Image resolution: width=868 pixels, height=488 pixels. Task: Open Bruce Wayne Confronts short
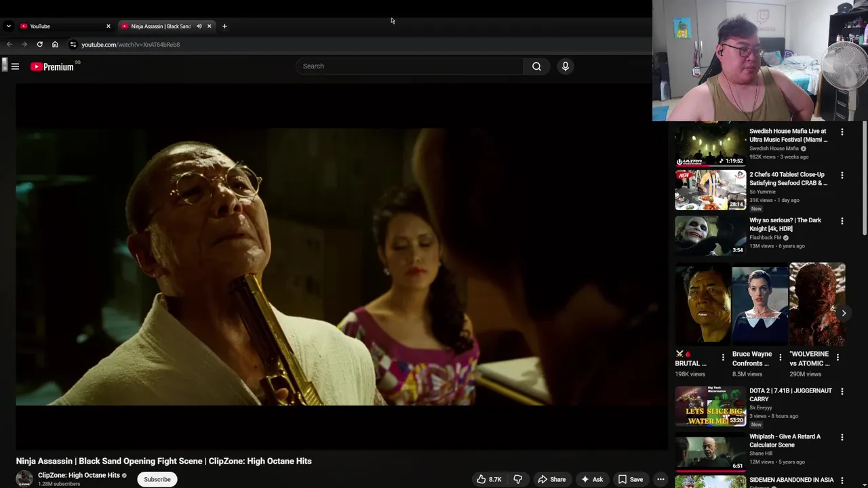[759, 305]
